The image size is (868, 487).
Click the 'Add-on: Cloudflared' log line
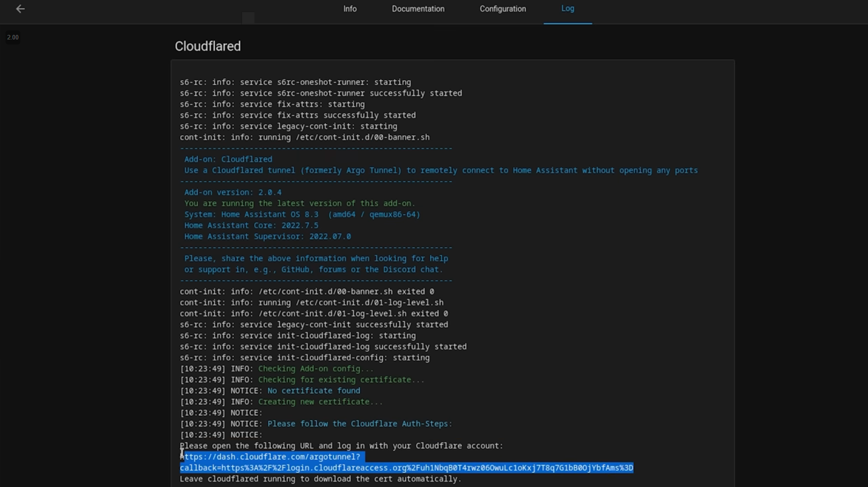click(228, 159)
